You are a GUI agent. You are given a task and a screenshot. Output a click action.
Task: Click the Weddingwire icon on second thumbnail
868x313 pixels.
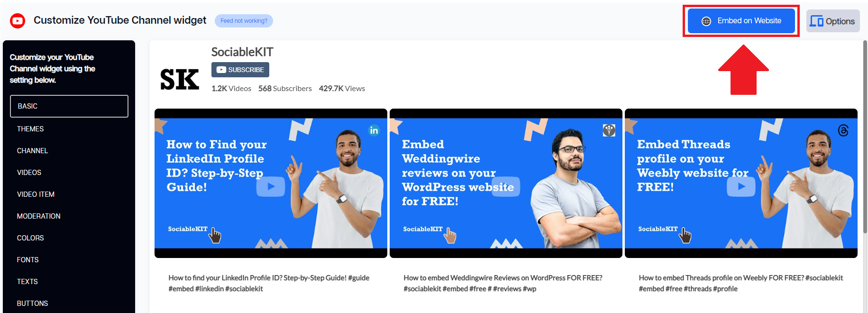pyautogui.click(x=609, y=130)
